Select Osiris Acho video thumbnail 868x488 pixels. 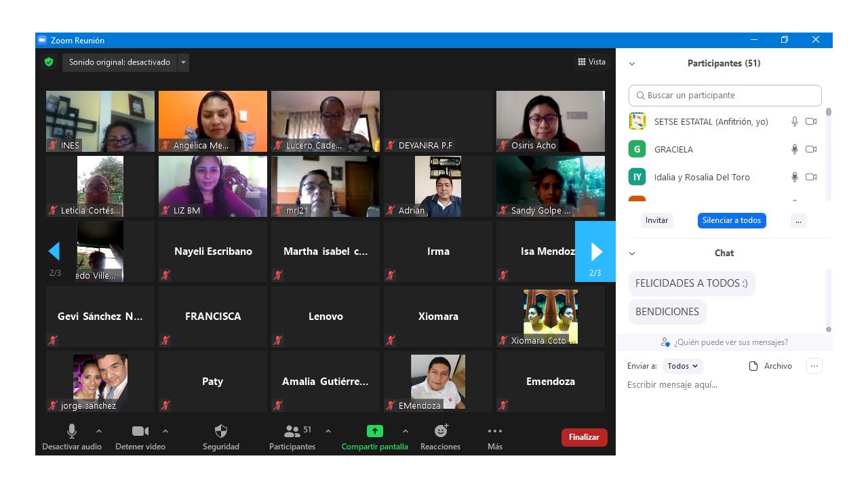551,121
